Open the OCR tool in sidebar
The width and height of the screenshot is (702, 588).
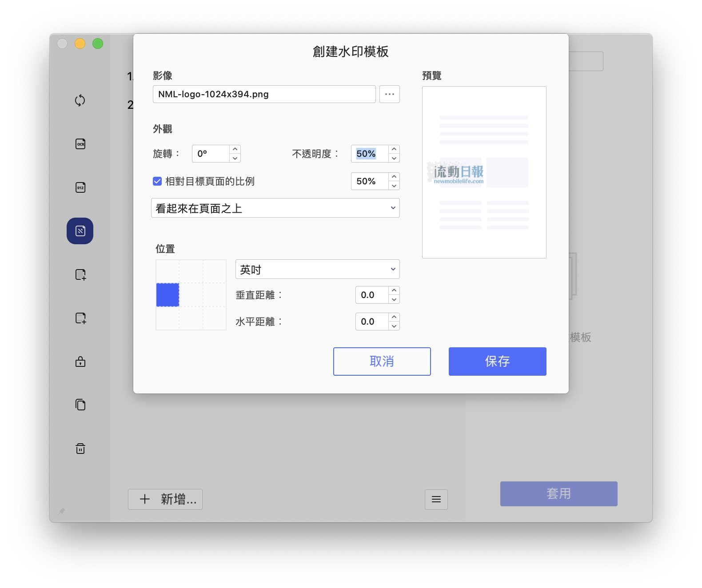click(x=80, y=144)
